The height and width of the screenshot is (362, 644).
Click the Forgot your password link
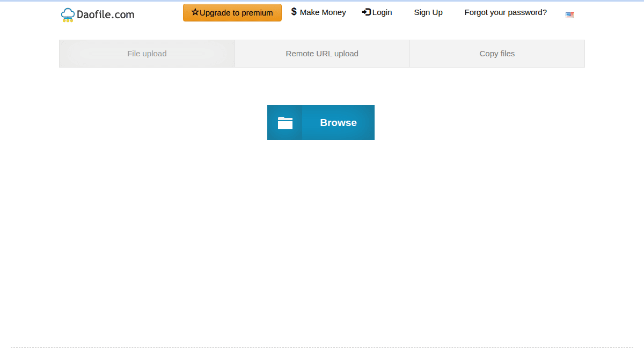click(x=506, y=12)
